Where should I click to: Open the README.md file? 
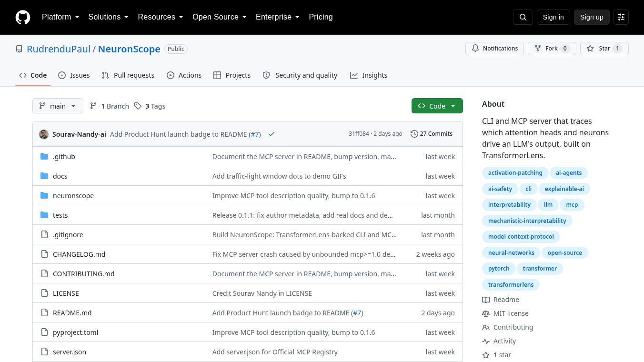point(72,312)
